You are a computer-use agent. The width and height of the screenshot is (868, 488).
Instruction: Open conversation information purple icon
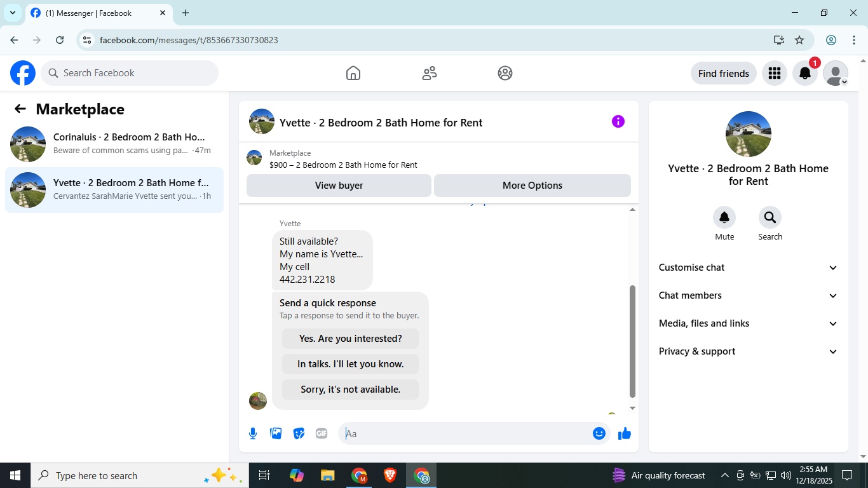pos(618,121)
